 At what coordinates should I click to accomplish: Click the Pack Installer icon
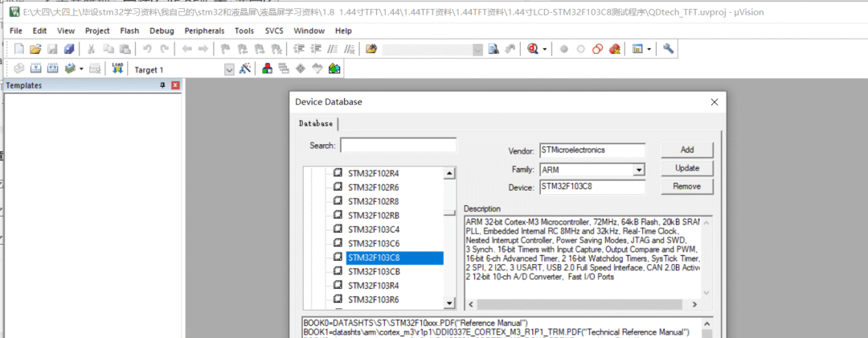334,69
